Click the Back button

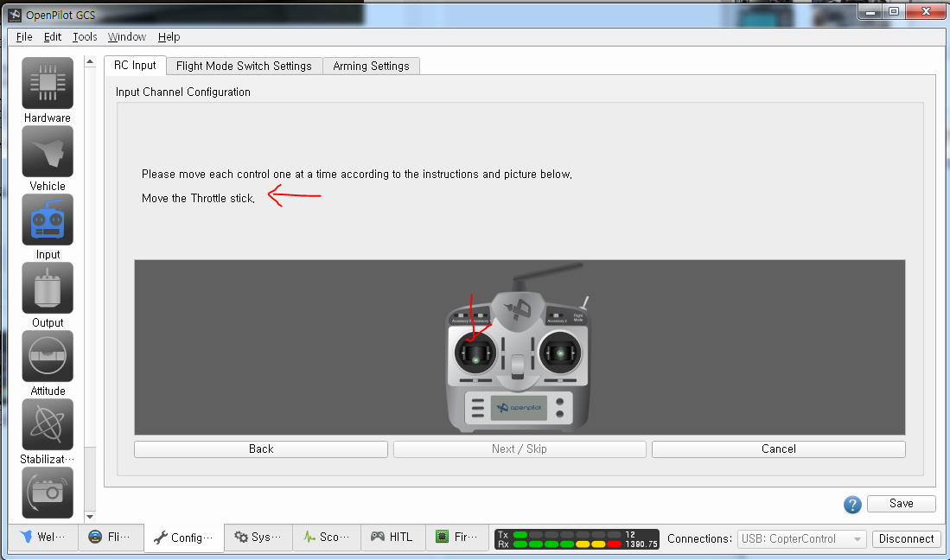tap(261, 449)
